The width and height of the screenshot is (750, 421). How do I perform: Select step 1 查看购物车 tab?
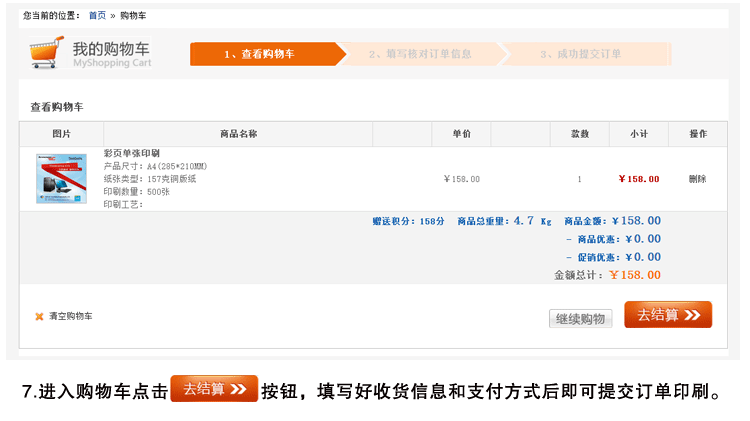(x=263, y=54)
